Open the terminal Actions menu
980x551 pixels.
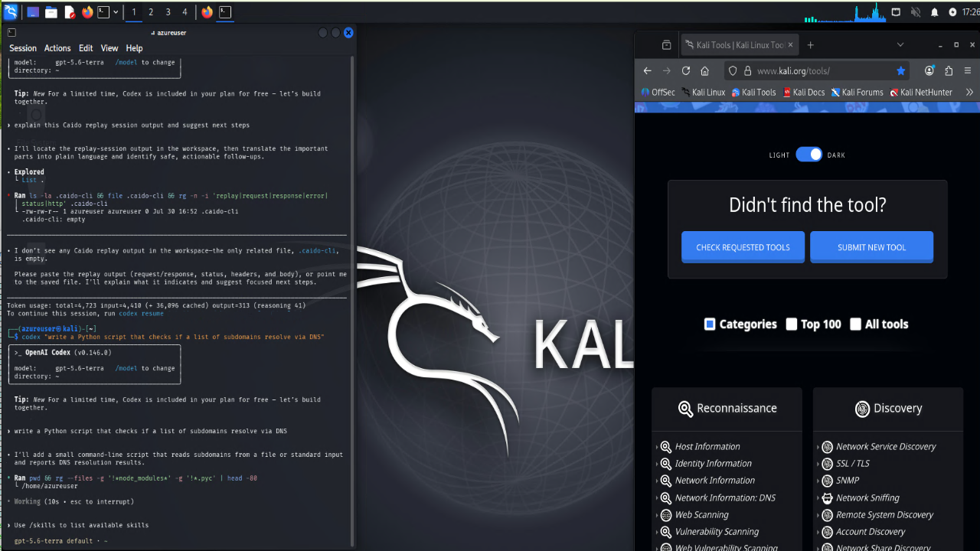pyautogui.click(x=57, y=48)
